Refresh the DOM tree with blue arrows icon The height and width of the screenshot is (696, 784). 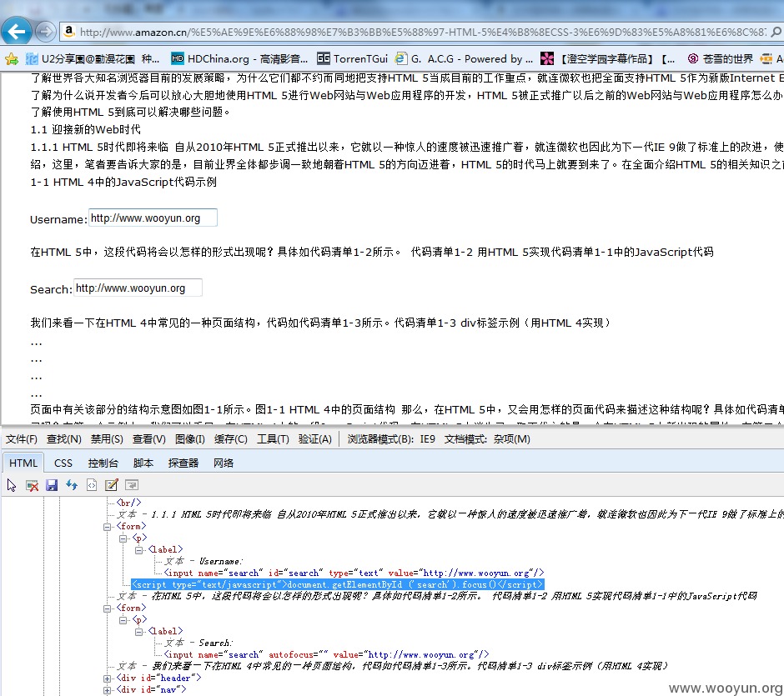click(72, 485)
